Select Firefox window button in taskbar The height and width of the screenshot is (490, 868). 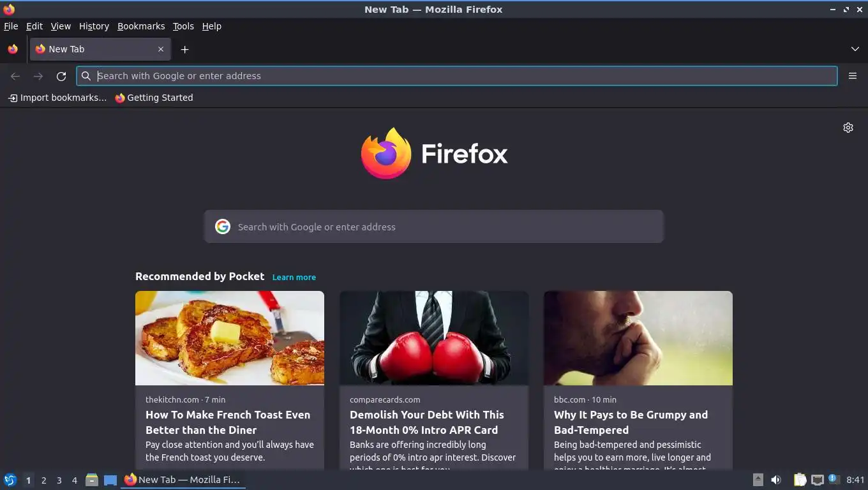(x=183, y=480)
